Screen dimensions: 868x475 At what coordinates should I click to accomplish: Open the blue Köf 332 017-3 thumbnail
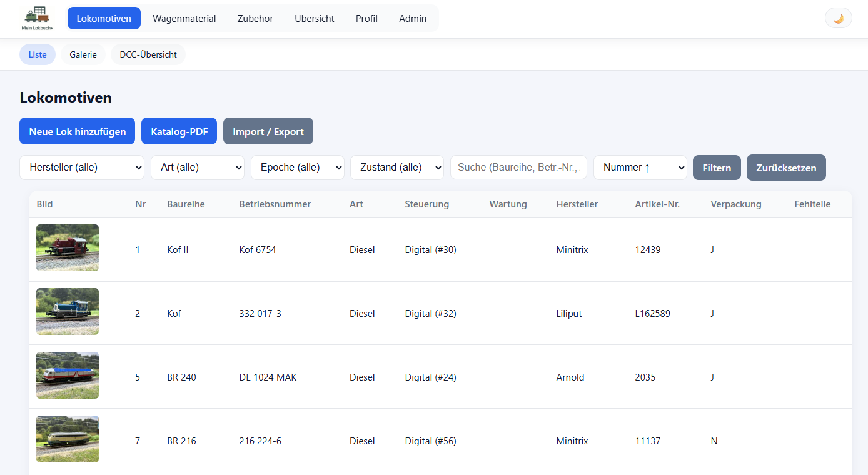[68, 311]
